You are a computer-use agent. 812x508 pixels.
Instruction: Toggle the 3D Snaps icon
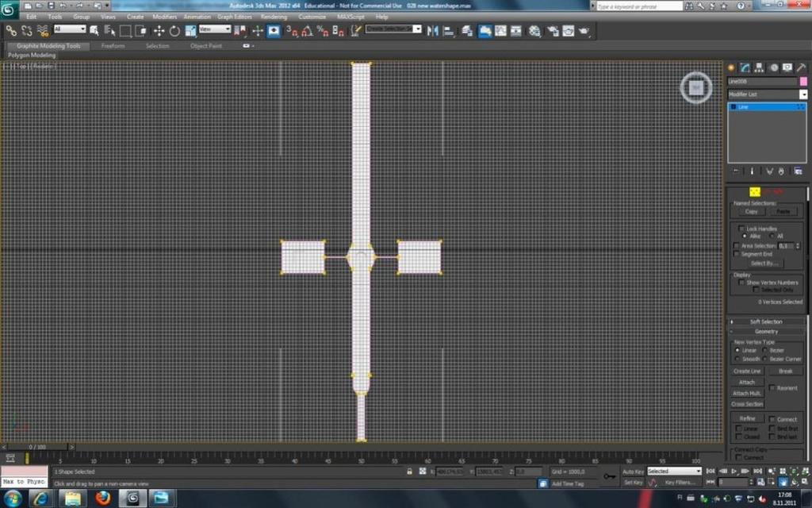tap(292, 31)
